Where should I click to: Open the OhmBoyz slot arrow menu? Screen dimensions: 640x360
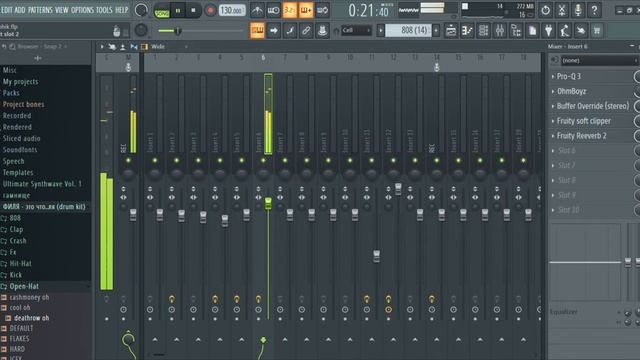(x=553, y=91)
